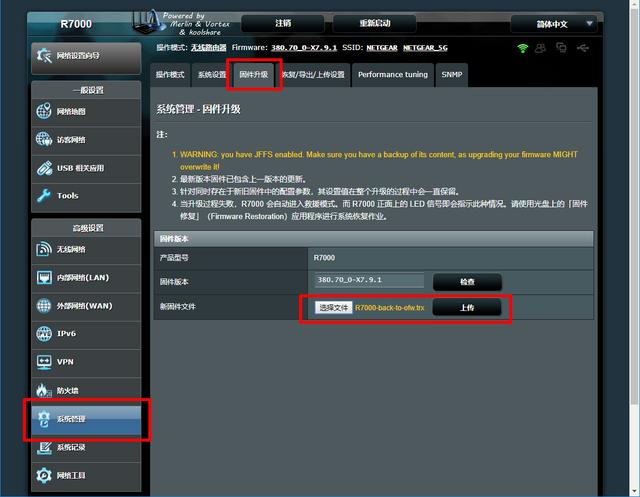Click the 无线路由器 operation mode link
Screen dimensions: 640x497
pos(209,48)
